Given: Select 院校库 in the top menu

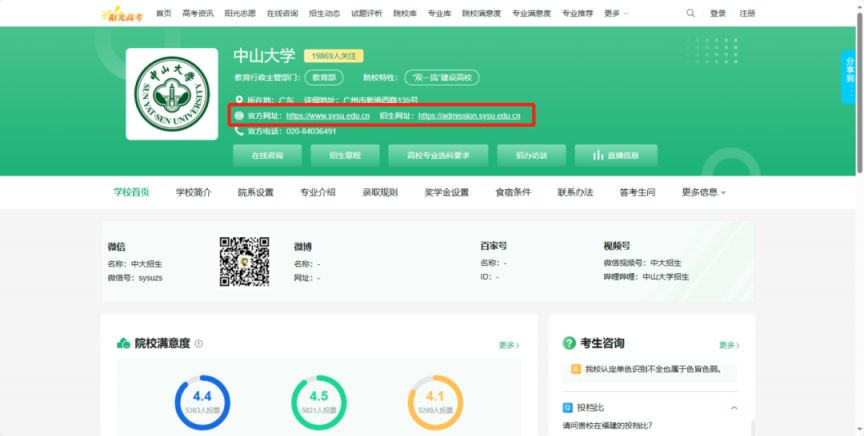Looking at the screenshot, I should pyautogui.click(x=405, y=13).
